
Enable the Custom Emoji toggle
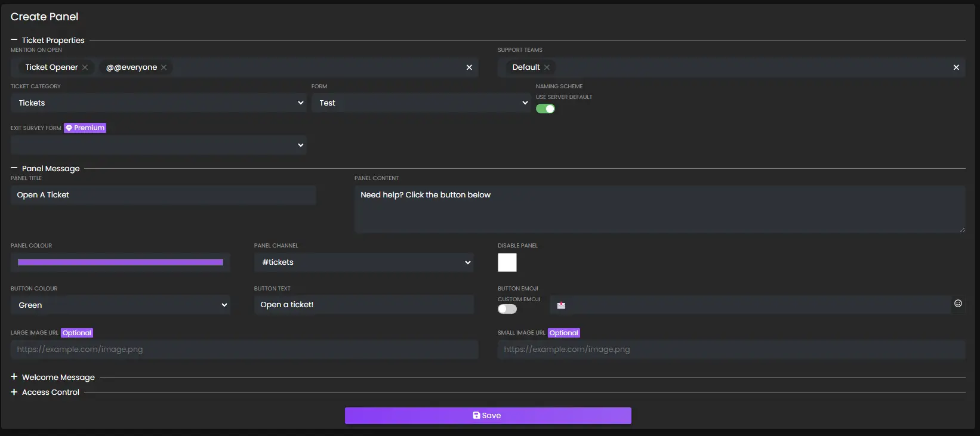click(507, 309)
